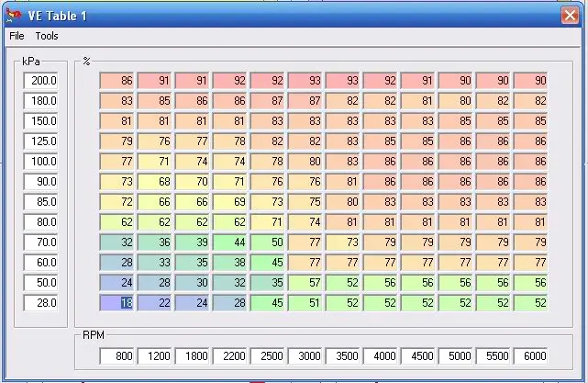Screen dimensions: 588x383
Task: Select cell 90 at 200.0 kPa, 6000 RPM
Action: (x=530, y=81)
